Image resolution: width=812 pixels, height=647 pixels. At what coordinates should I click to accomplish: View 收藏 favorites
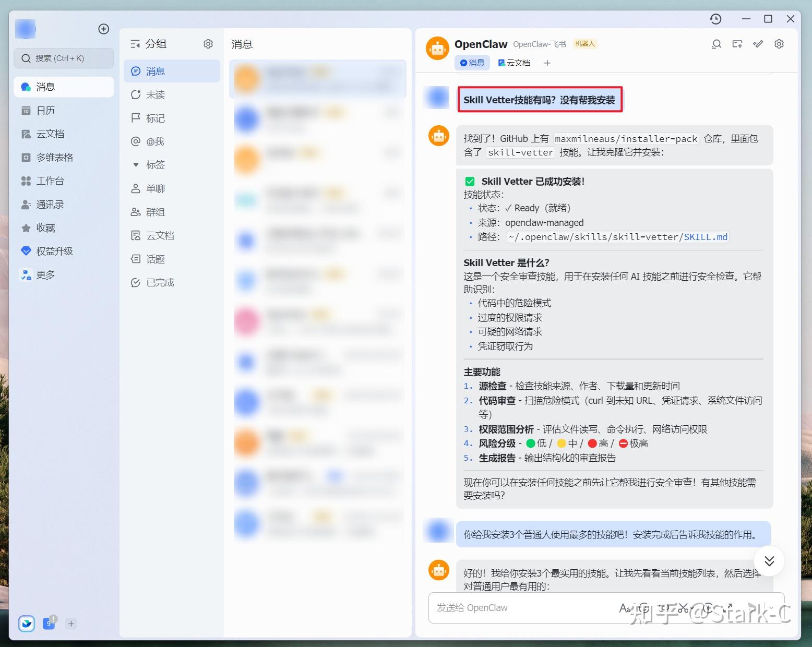click(x=64, y=228)
